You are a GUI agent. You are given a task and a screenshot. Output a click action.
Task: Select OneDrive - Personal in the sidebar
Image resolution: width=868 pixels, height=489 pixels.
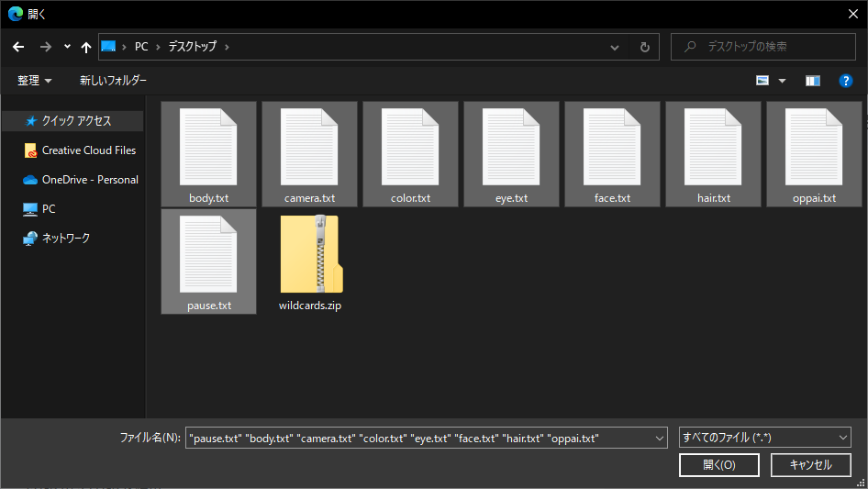[90, 180]
